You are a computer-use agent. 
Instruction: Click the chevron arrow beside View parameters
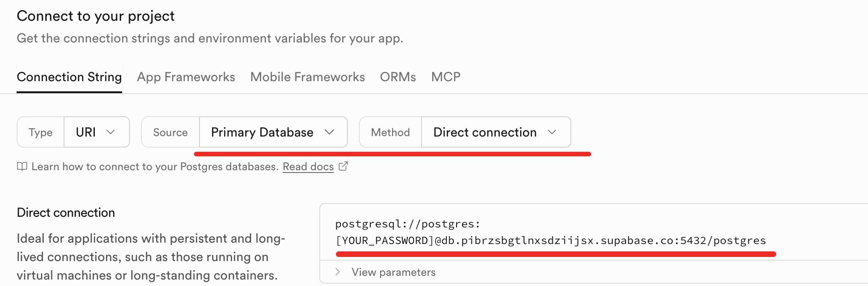(338, 272)
